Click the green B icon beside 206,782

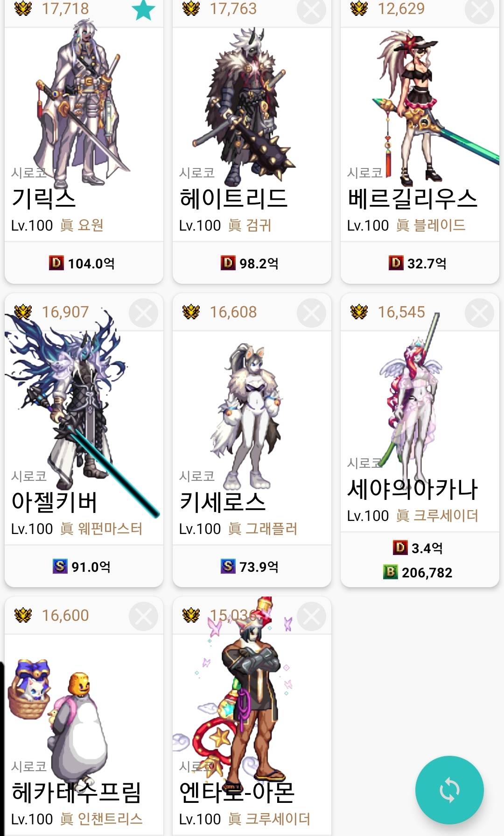(x=390, y=572)
